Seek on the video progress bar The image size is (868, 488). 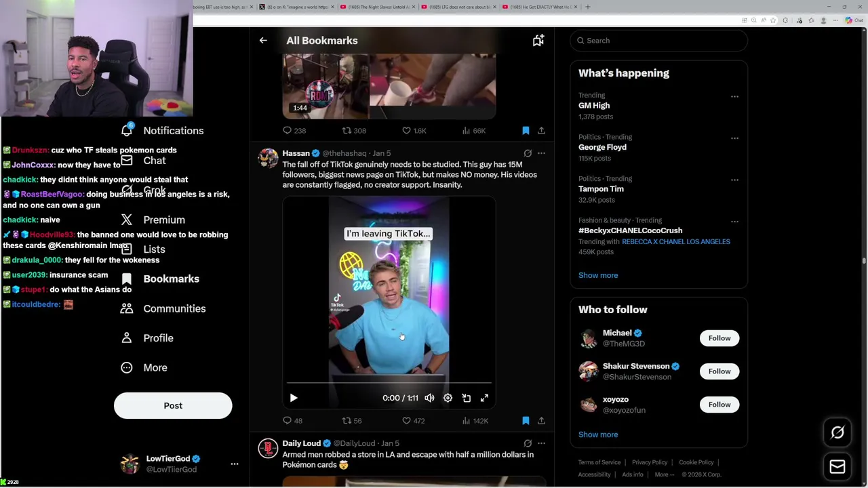coord(389,383)
